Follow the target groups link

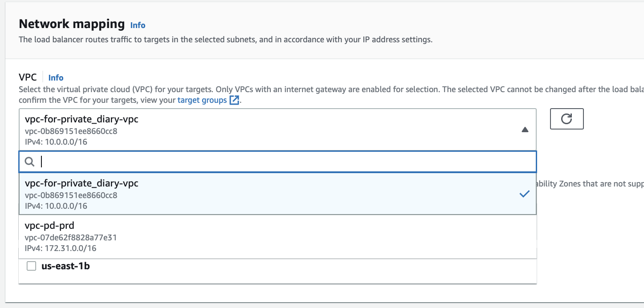pos(202,100)
